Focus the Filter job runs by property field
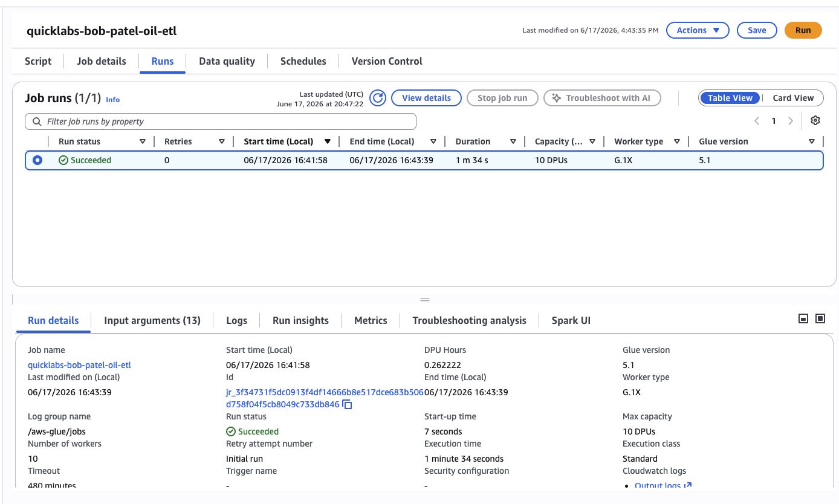 (221, 121)
